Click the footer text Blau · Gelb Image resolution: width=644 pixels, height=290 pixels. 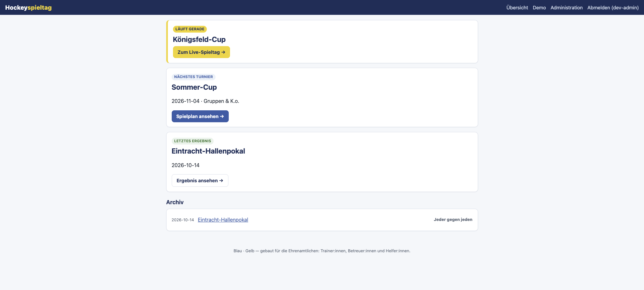[244, 251]
